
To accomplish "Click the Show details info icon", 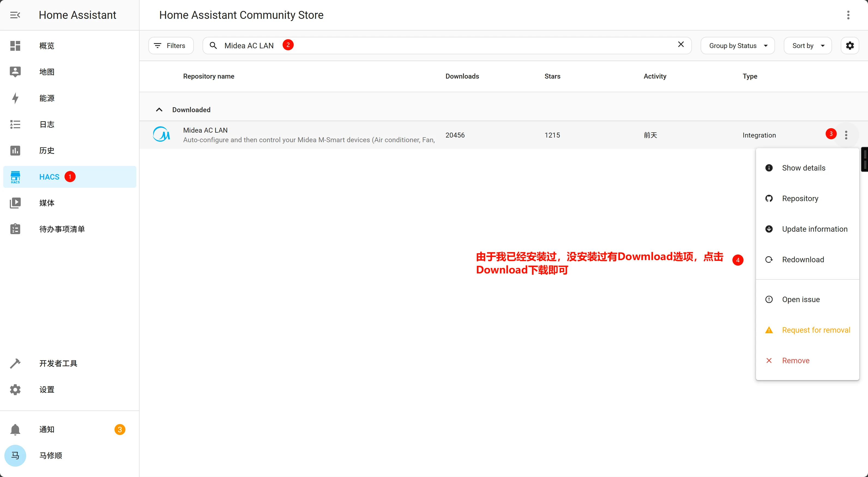I will click(769, 168).
